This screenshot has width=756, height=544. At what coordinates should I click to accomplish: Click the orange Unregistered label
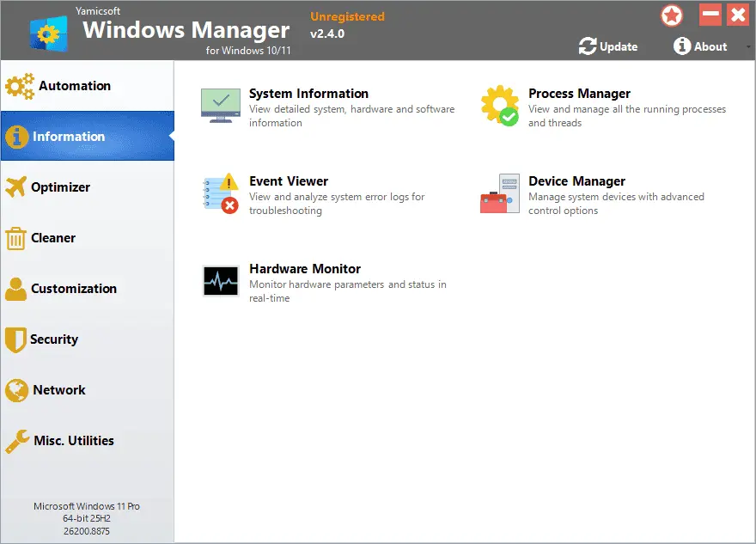pyautogui.click(x=347, y=17)
